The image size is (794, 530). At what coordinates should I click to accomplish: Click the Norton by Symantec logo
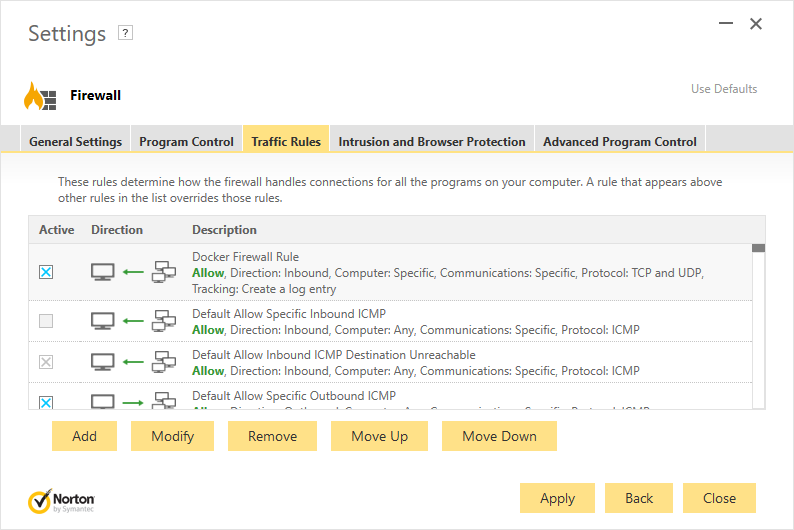tap(61, 501)
